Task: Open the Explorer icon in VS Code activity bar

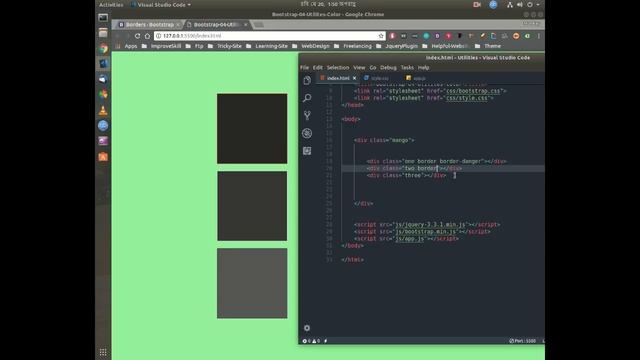Action: click(x=307, y=80)
